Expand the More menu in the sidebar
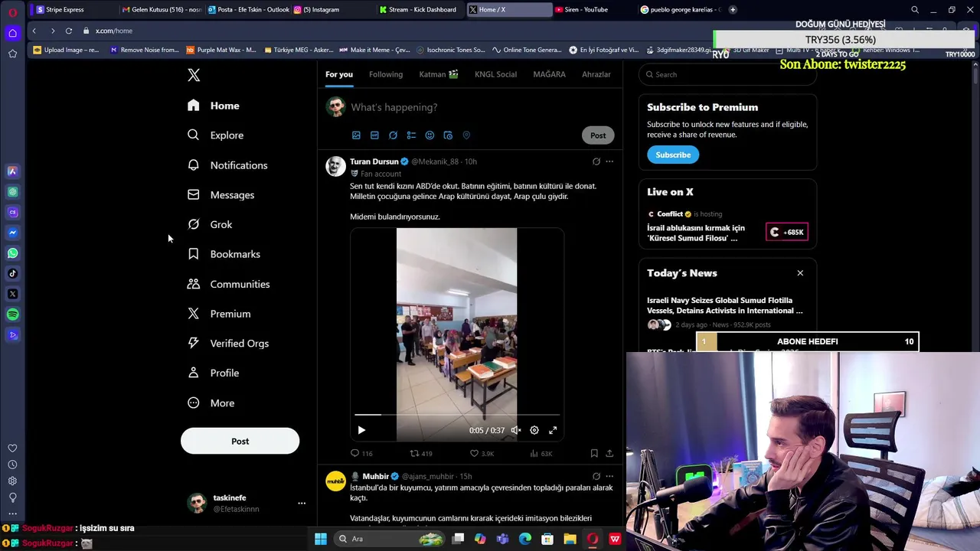 (211, 403)
